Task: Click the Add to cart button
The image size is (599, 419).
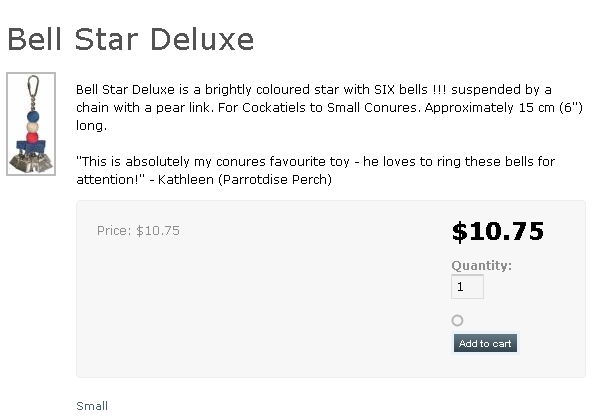Action: tap(485, 343)
